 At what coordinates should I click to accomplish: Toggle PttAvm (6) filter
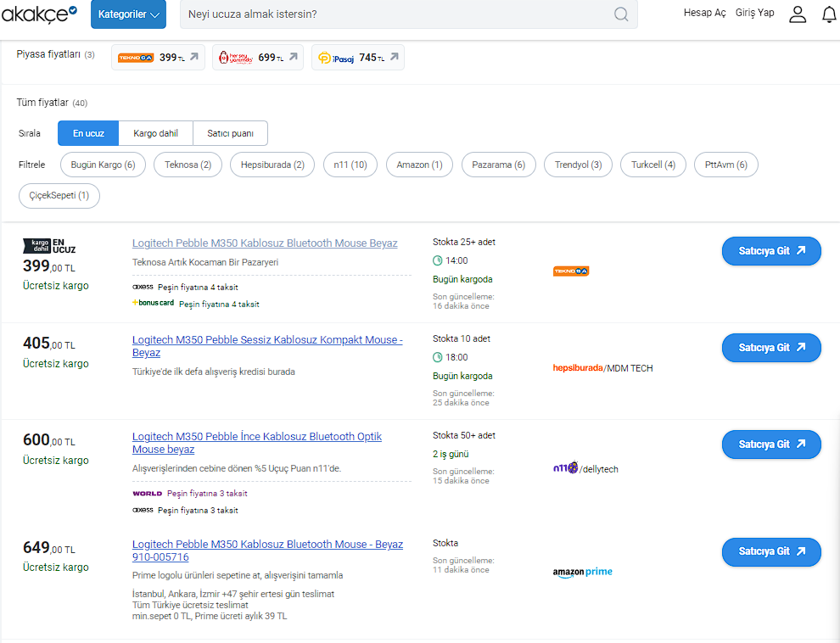pos(726,165)
